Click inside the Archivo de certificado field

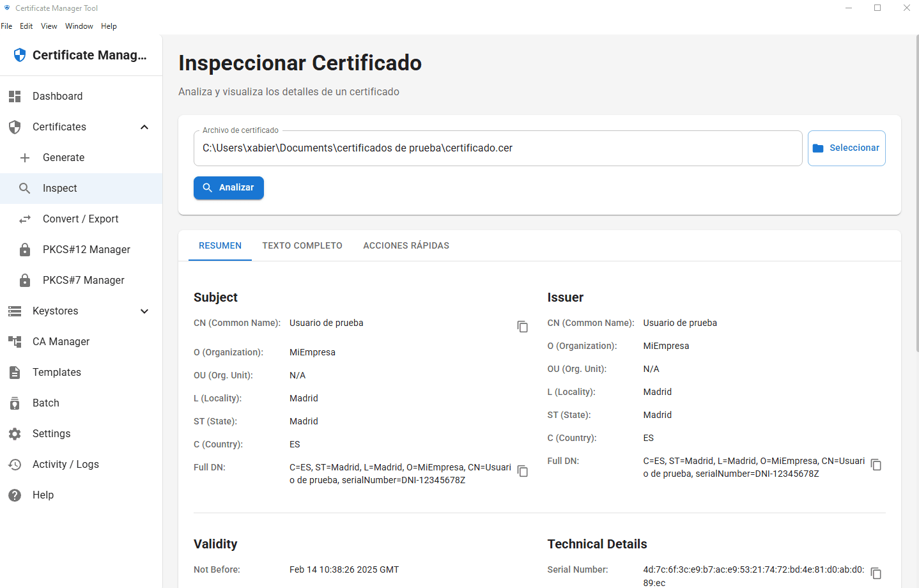click(x=447, y=148)
